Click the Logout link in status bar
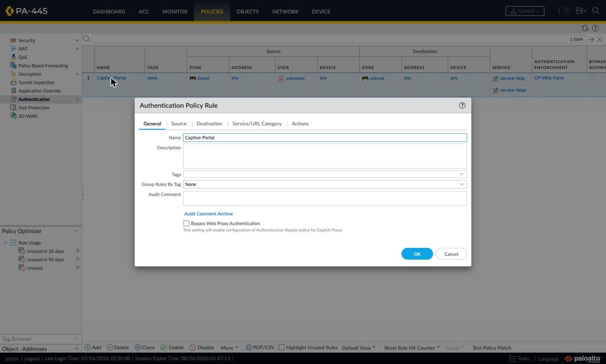606x364 pixels. pos(32,358)
